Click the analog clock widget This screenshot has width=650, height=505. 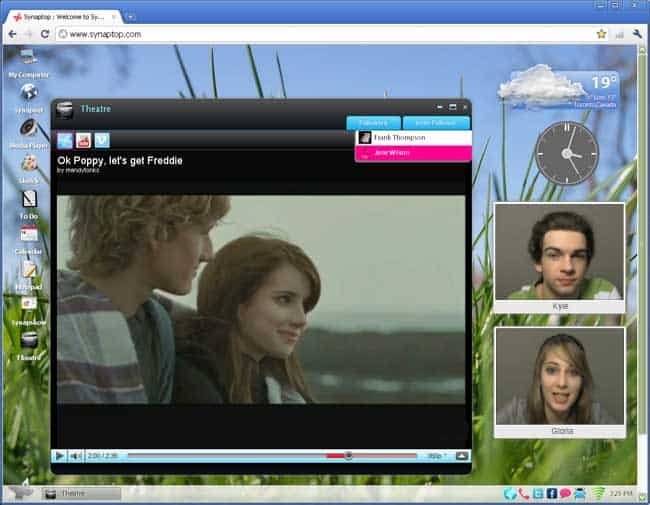(x=567, y=154)
